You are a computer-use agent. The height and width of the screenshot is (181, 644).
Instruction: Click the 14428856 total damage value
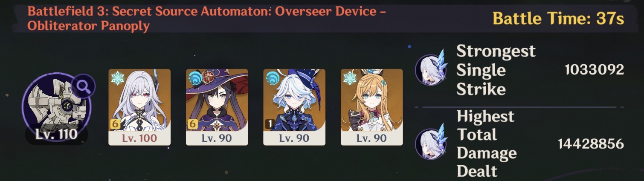click(x=591, y=144)
